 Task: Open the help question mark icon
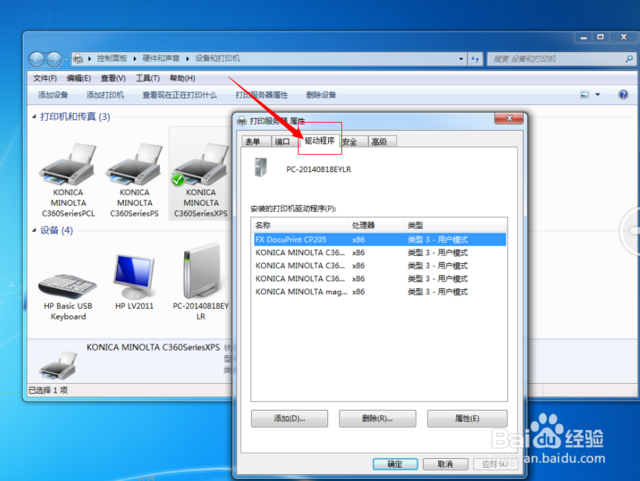click(x=623, y=95)
